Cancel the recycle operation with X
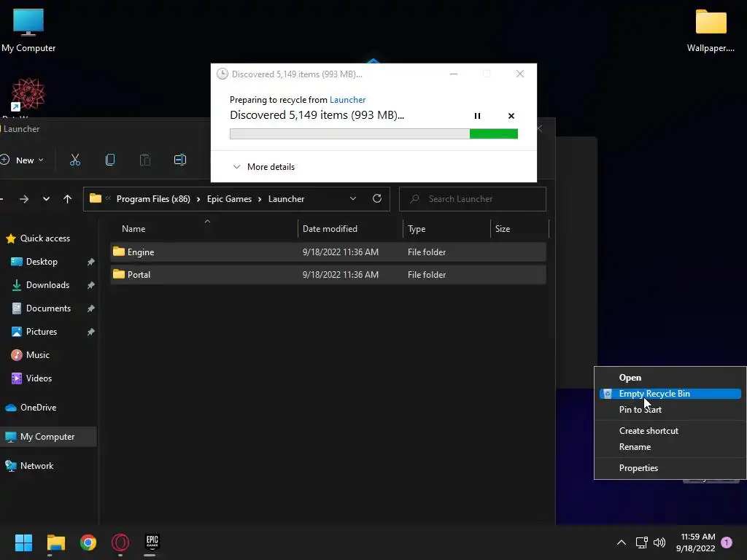 tap(511, 116)
